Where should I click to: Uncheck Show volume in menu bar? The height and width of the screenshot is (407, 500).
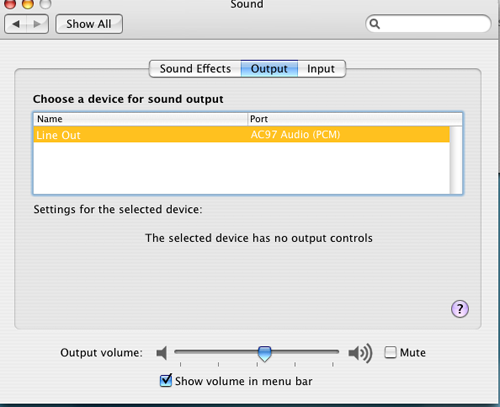(166, 381)
